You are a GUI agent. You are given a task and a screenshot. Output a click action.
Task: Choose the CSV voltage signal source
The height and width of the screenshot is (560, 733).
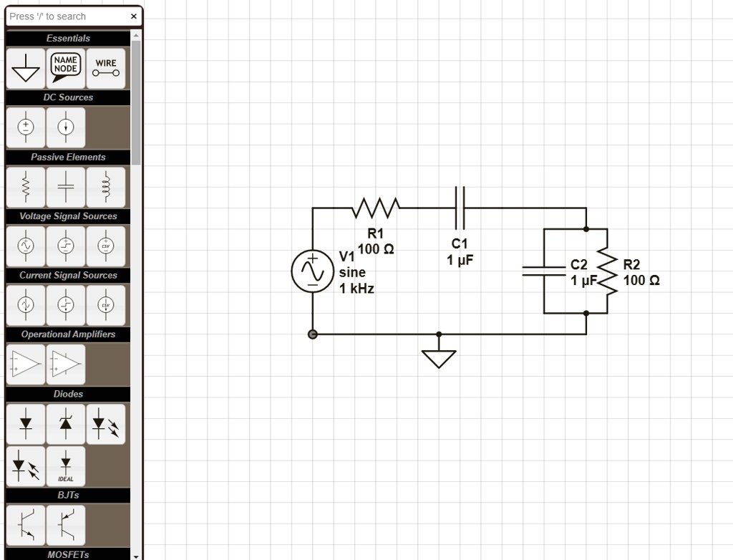(105, 246)
